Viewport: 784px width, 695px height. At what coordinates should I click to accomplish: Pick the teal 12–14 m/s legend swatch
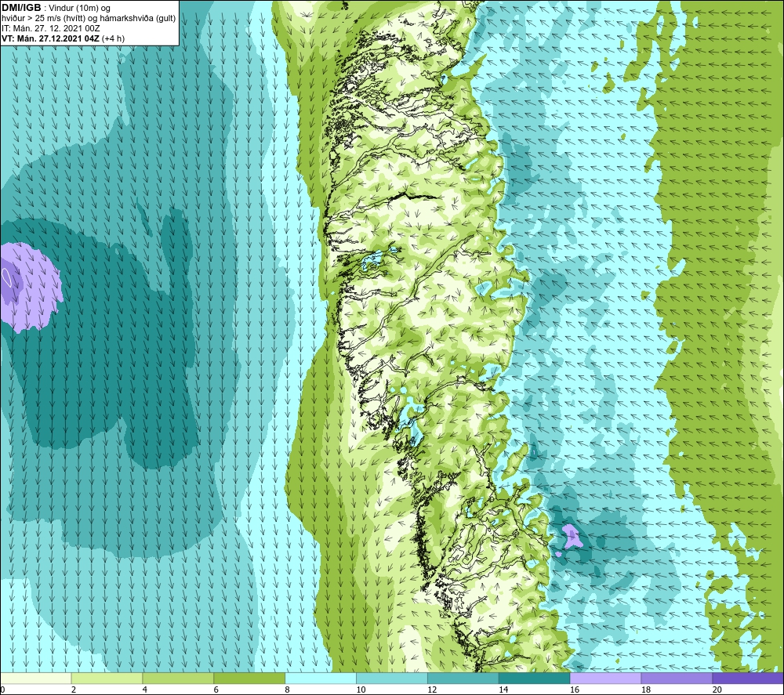point(463,679)
